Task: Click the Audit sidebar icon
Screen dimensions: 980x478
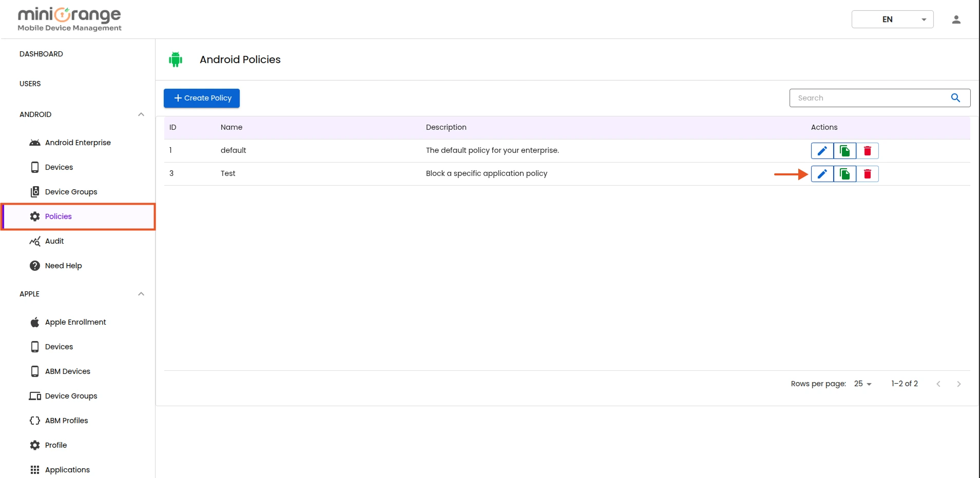Action: pyautogui.click(x=34, y=241)
